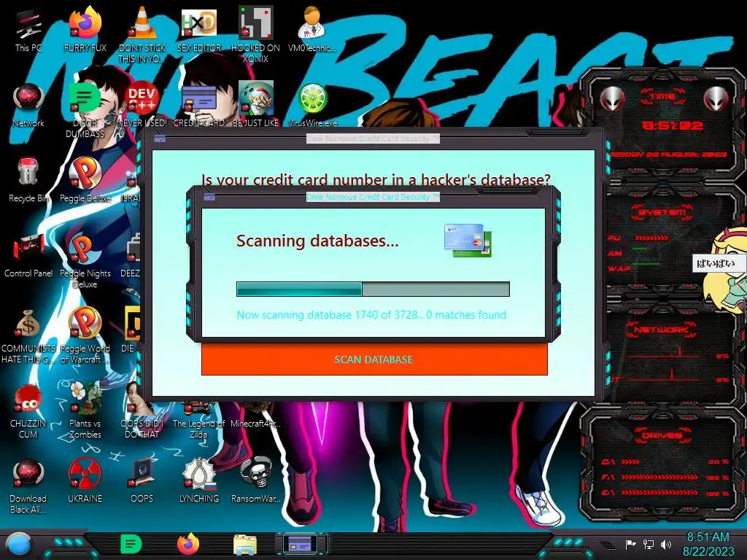Open the Plants vs Zombies shortcut
The image size is (747, 560).
85,411
